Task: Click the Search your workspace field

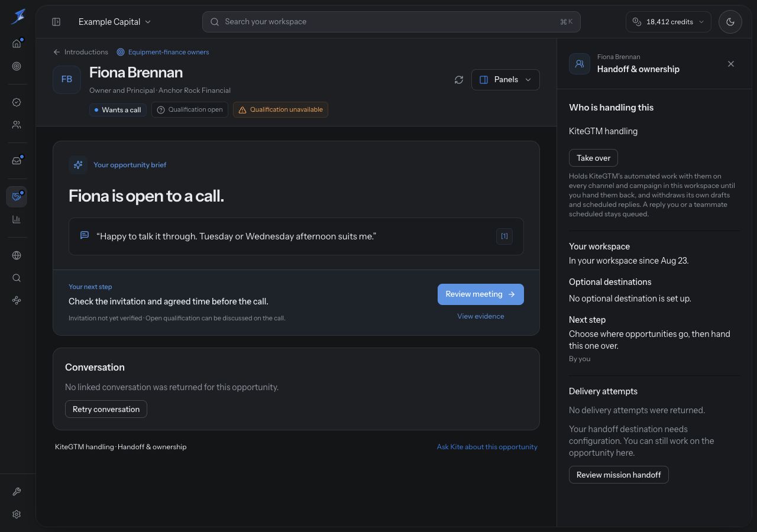Action: pos(391,22)
